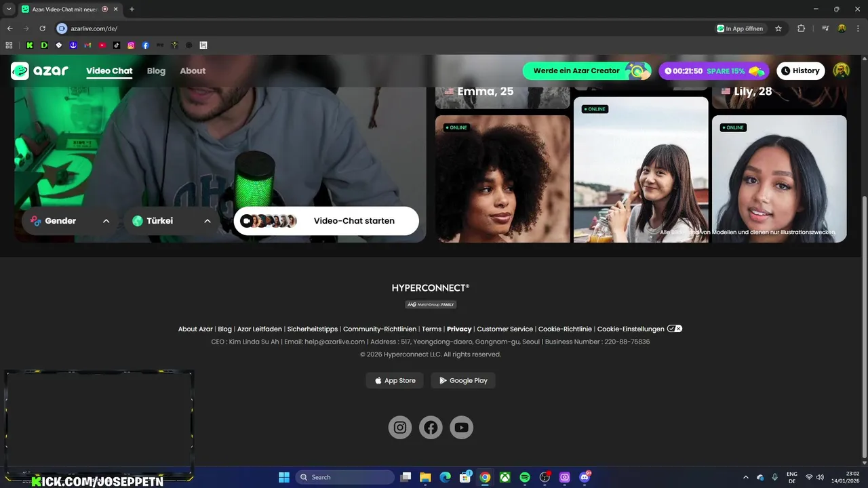Select the online woman with straight dark hair

(779, 178)
